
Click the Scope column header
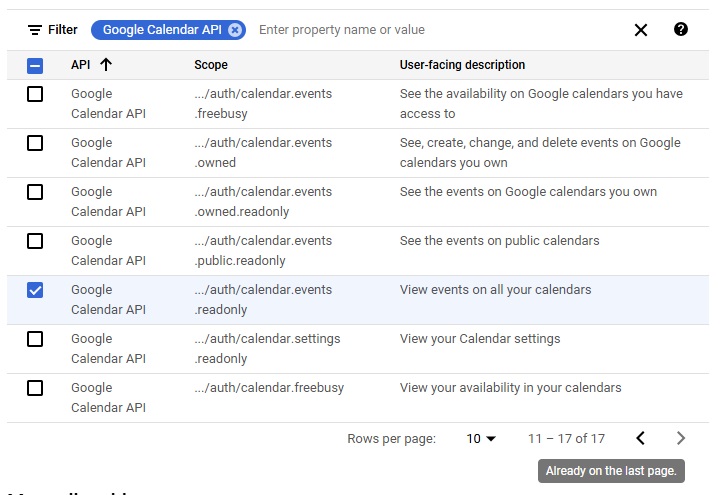click(211, 65)
